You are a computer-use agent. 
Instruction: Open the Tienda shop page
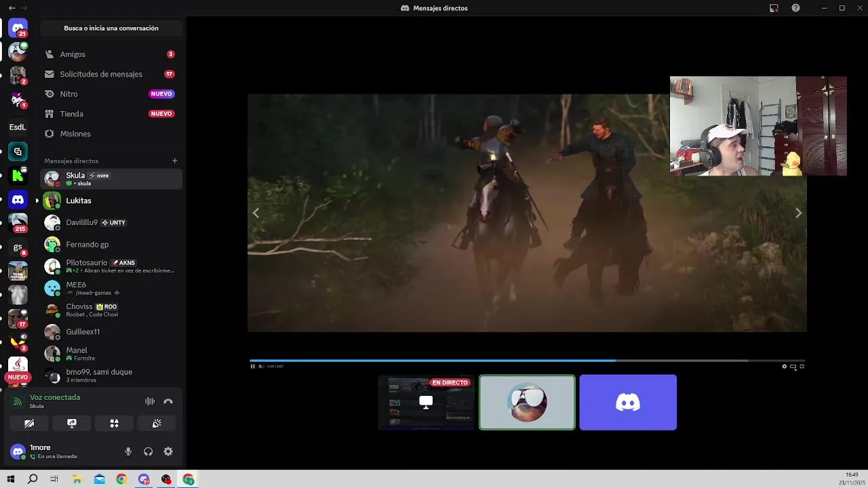pos(111,114)
